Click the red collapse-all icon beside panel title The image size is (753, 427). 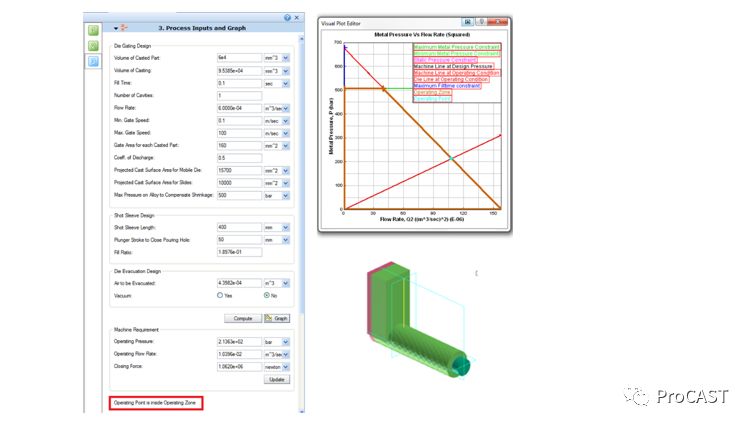click(124, 28)
